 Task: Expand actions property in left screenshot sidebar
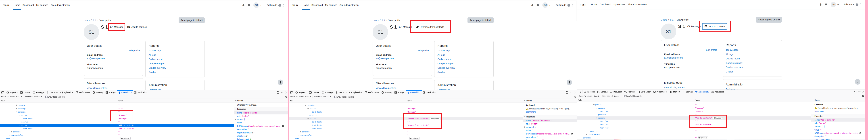coord(236,119)
